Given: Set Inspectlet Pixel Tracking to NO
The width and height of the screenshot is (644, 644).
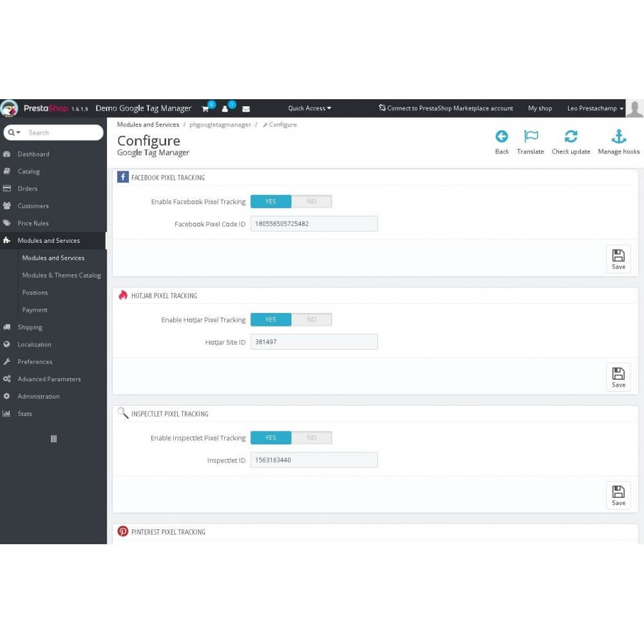Looking at the screenshot, I should pyautogui.click(x=312, y=438).
